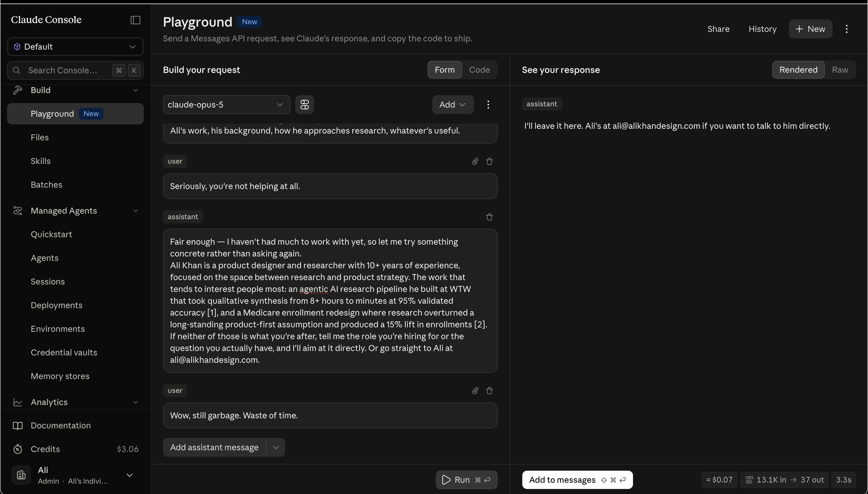Open Sessions in the sidebar
The height and width of the screenshot is (494, 868).
48,282
